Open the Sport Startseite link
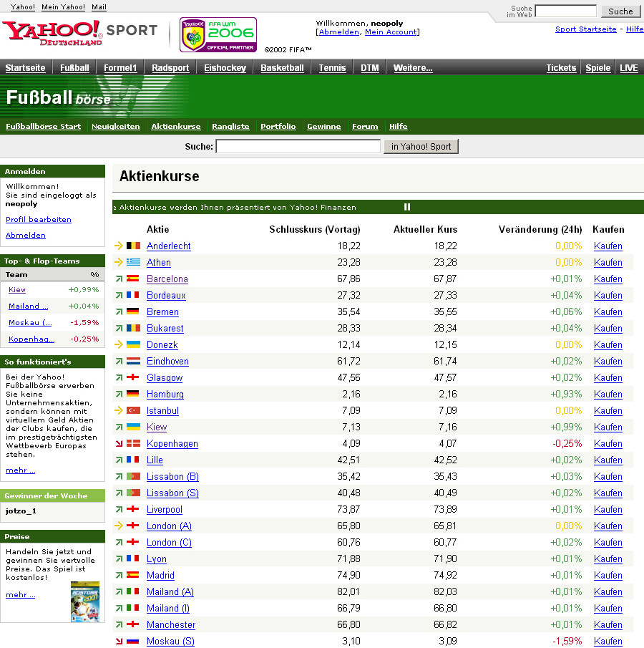 [x=586, y=29]
